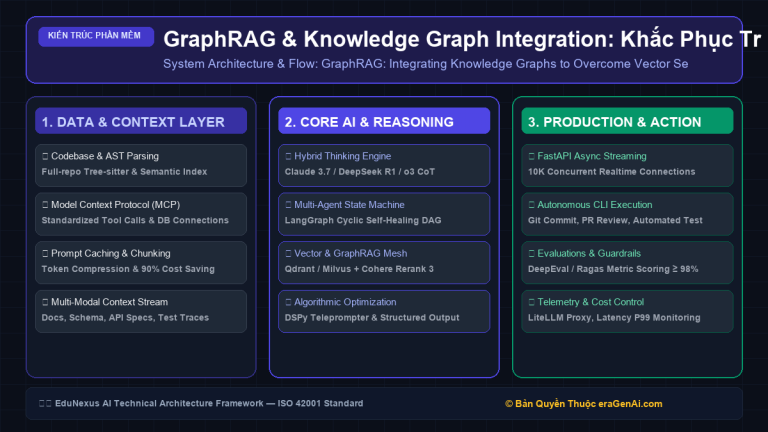Select the 3. PRODUCTION & ACTION header
The height and width of the screenshot is (432, 768).
(x=627, y=121)
